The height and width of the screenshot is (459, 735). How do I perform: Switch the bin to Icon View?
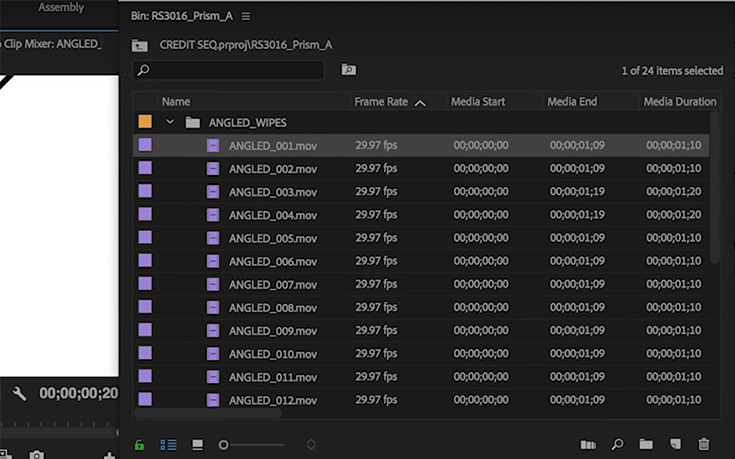click(197, 444)
